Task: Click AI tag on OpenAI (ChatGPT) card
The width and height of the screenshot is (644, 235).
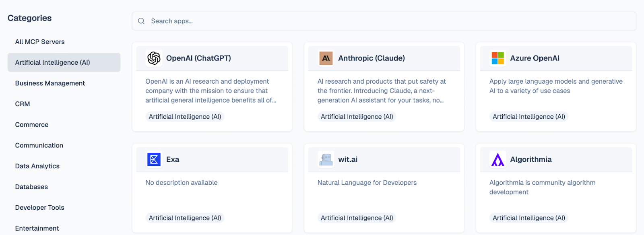Action: point(185,117)
